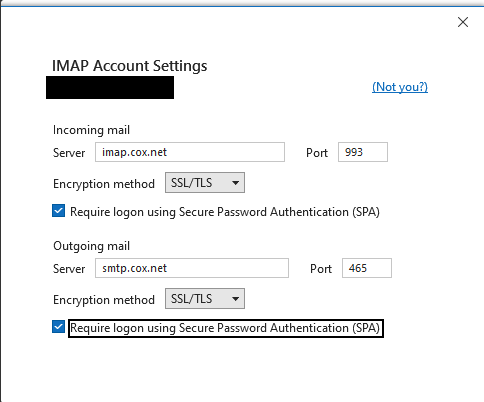Click the focused outgoing SPA label text
Viewport: 484px width, 402px height.
(225, 328)
